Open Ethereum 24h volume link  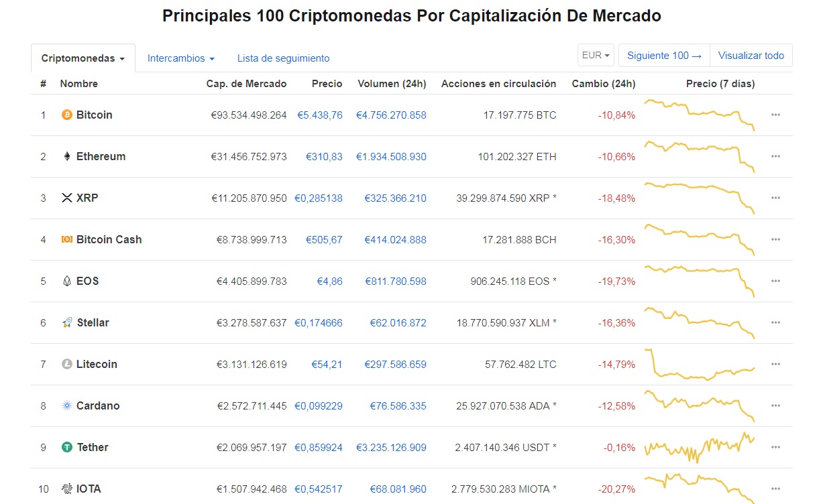tap(391, 157)
